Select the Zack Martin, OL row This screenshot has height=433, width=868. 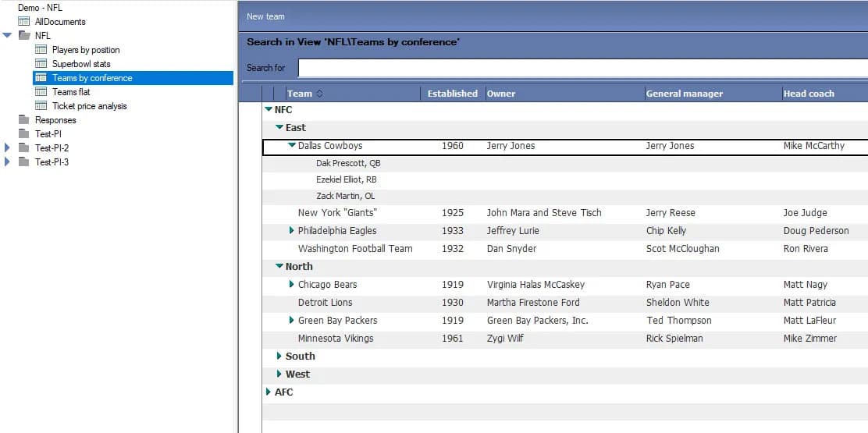tap(564, 196)
